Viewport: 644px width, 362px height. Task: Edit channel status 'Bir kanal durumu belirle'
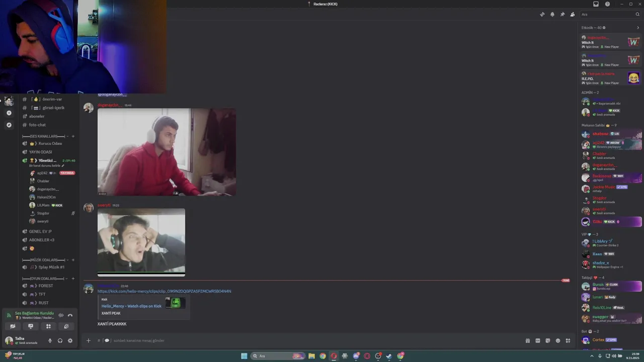point(46,166)
